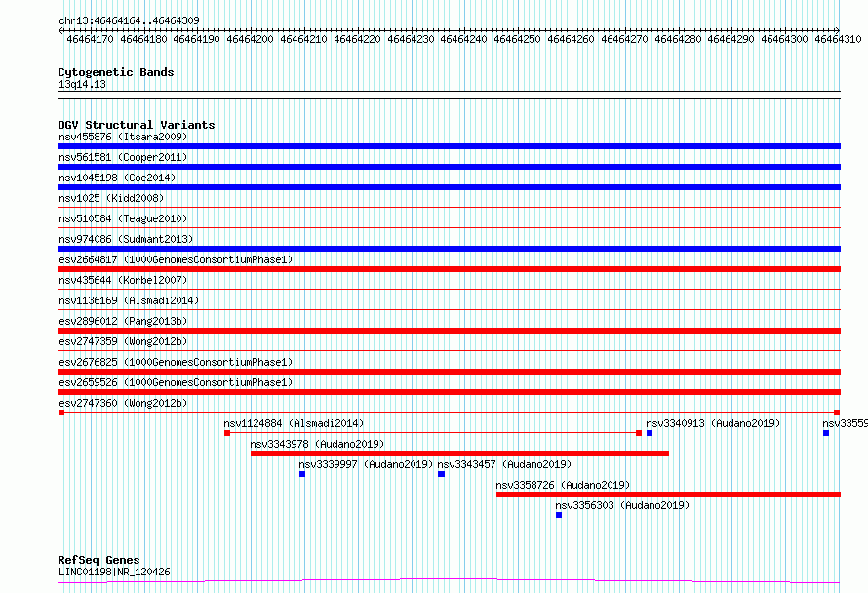Viewport: 868px width, 593px height.
Task: Open the esv2747359 (Wong2012b) variant
Action: point(123,341)
